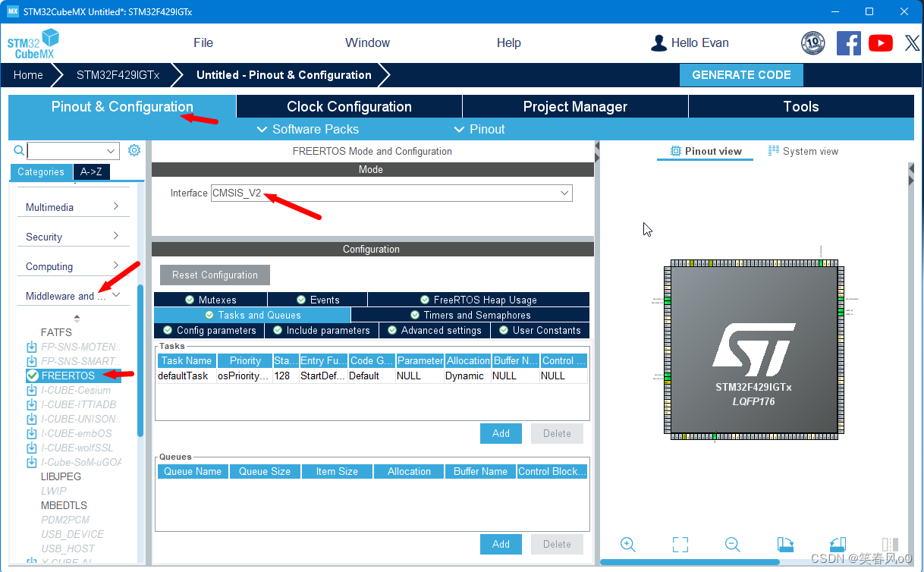Open the Mutexes configuration tab
924x572 pixels.
[210, 300]
